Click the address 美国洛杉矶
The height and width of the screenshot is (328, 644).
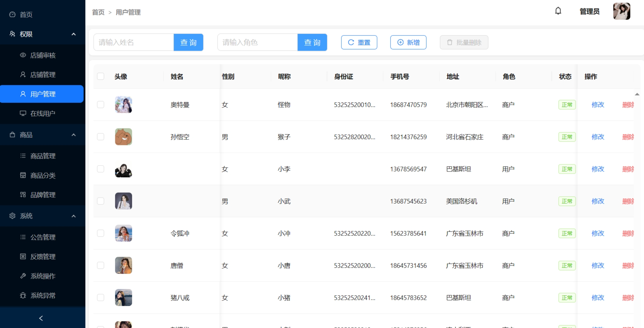(x=461, y=201)
